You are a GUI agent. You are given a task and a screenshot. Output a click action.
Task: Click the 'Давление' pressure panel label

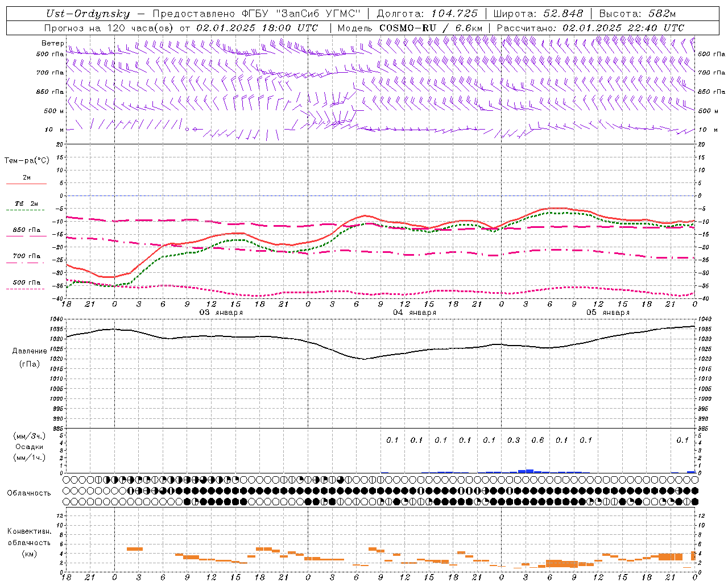click(x=30, y=351)
